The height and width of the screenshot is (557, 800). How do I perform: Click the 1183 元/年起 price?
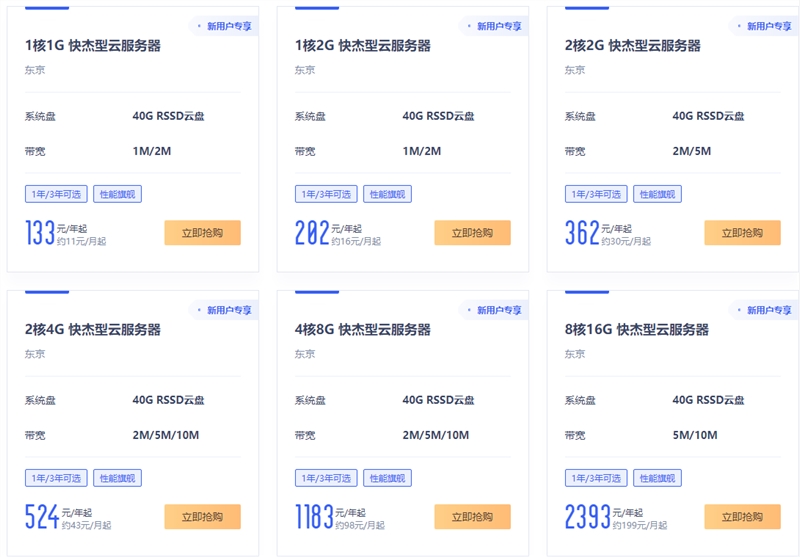[330, 516]
